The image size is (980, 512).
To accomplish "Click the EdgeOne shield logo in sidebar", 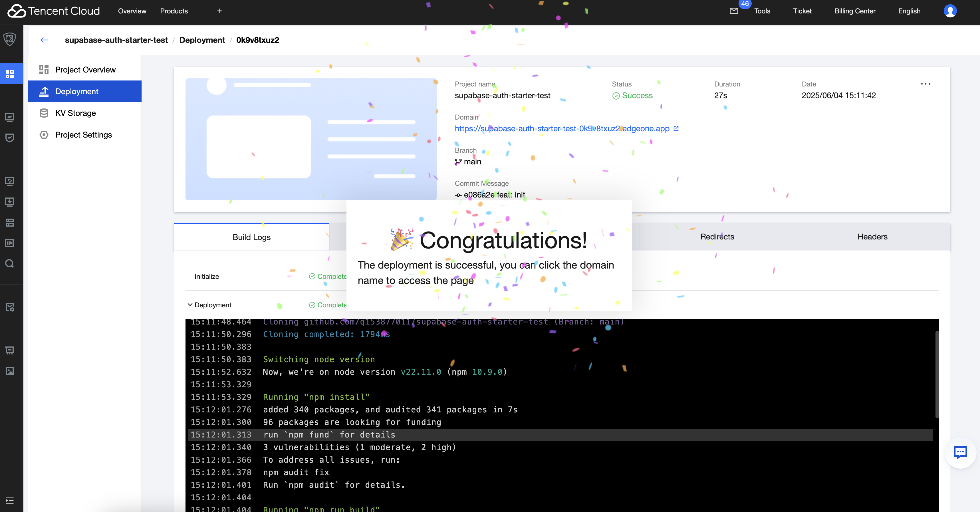I will click(x=10, y=39).
